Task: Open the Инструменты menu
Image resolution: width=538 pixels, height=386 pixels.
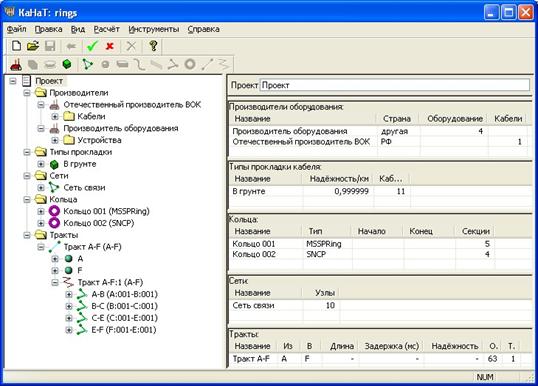Action: pyautogui.click(x=154, y=29)
